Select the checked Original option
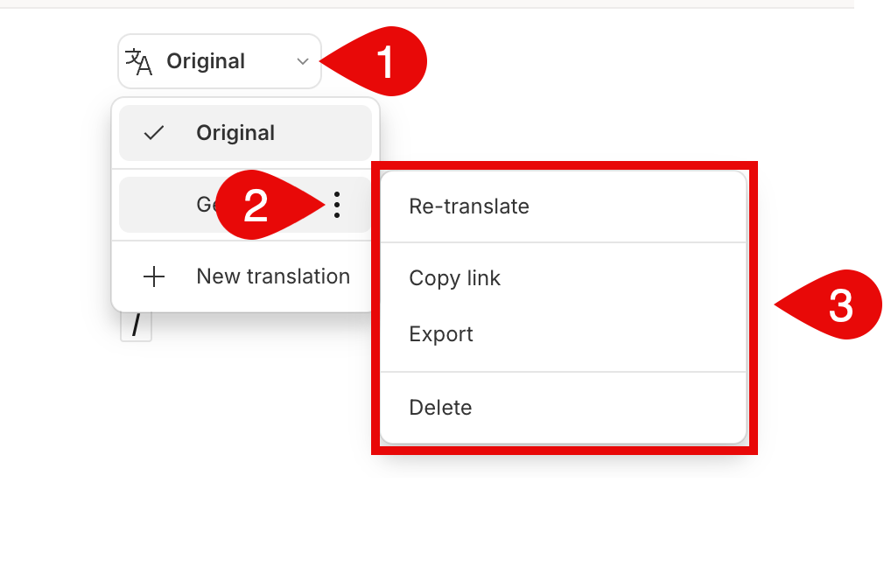 pos(245,133)
